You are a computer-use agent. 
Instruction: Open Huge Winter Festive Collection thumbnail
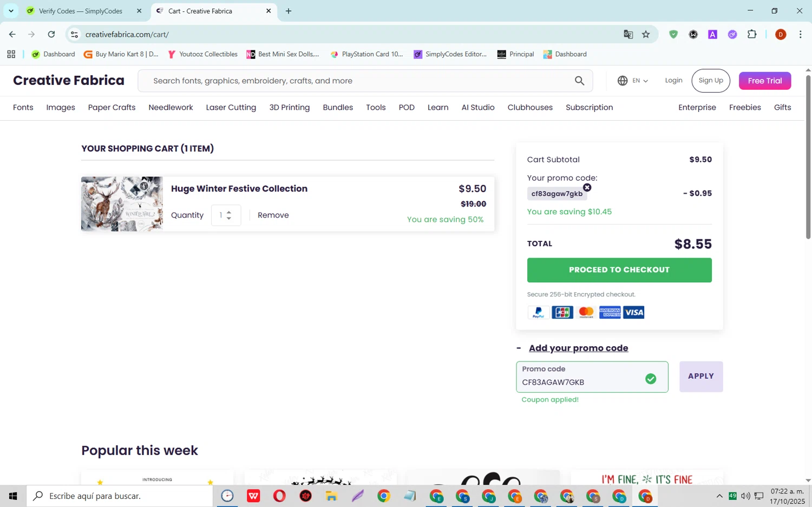(x=122, y=204)
